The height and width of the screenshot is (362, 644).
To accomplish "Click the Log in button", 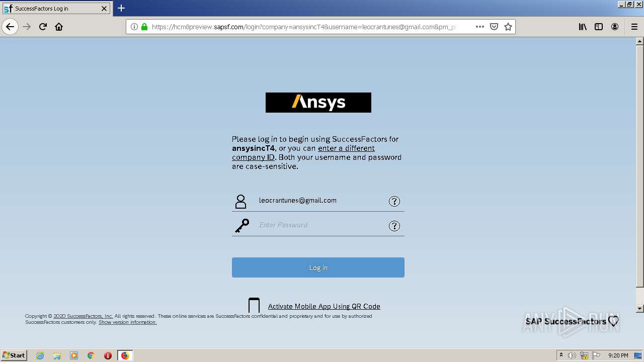I will coord(318,267).
